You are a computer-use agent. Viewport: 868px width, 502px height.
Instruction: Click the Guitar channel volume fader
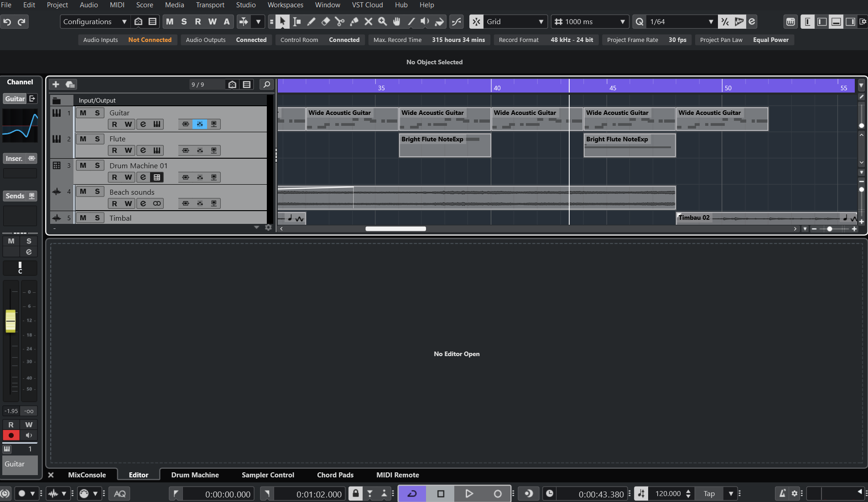pyautogui.click(x=10, y=321)
